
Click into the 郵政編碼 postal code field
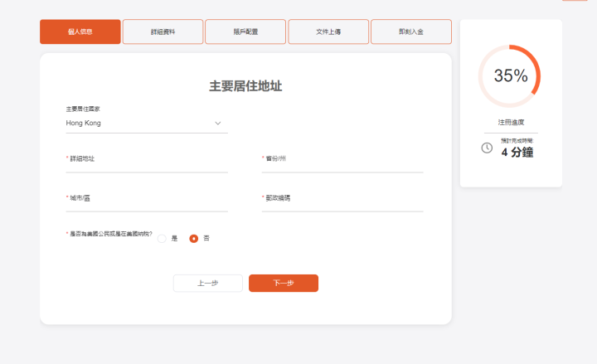tap(342, 205)
